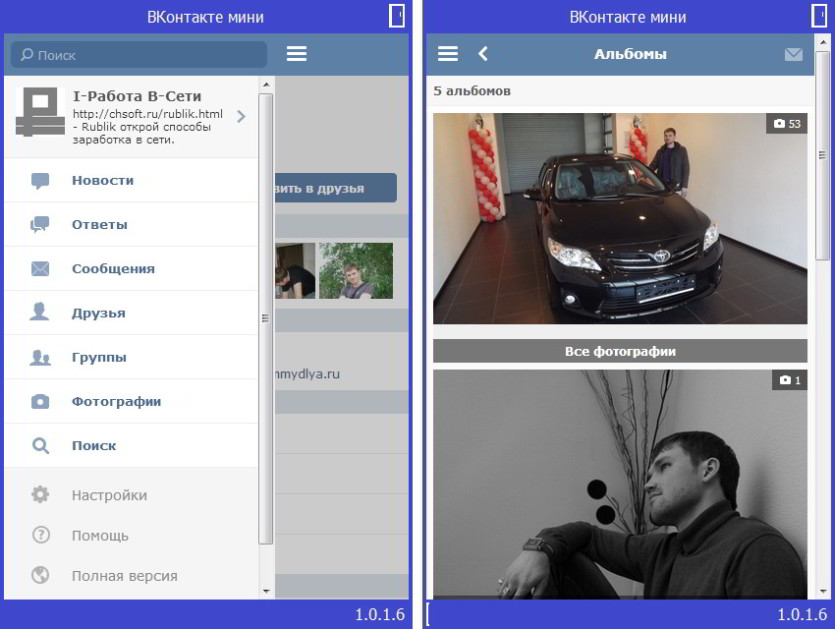
Task: Select Ответы in the side menu
Action: pyautogui.click(x=131, y=225)
